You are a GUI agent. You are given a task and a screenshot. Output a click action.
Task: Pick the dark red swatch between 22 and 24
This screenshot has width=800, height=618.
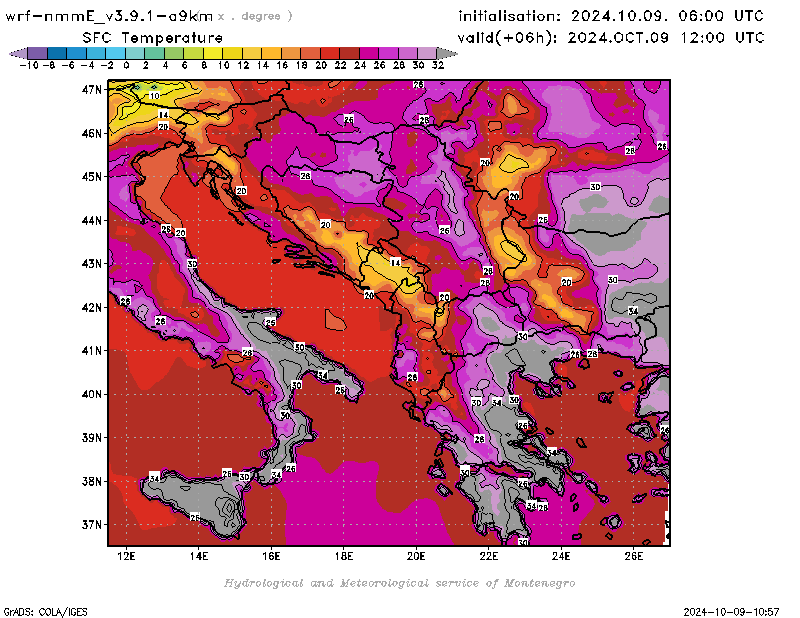click(349, 53)
